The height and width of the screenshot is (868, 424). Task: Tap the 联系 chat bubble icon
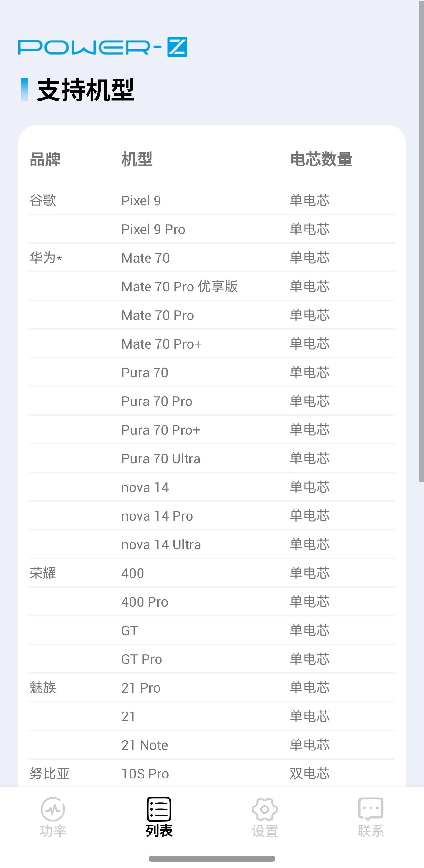pyautogui.click(x=371, y=809)
